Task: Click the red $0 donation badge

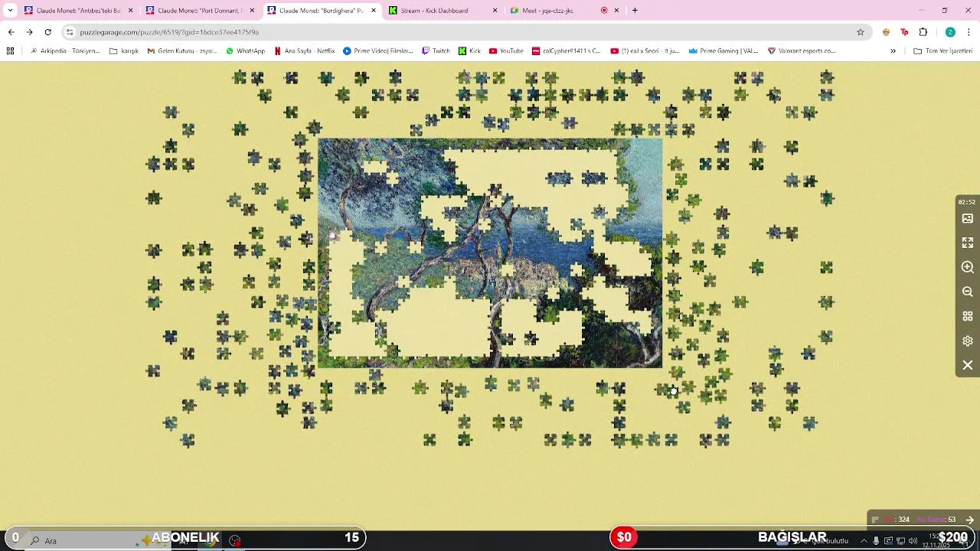Action: 624,537
